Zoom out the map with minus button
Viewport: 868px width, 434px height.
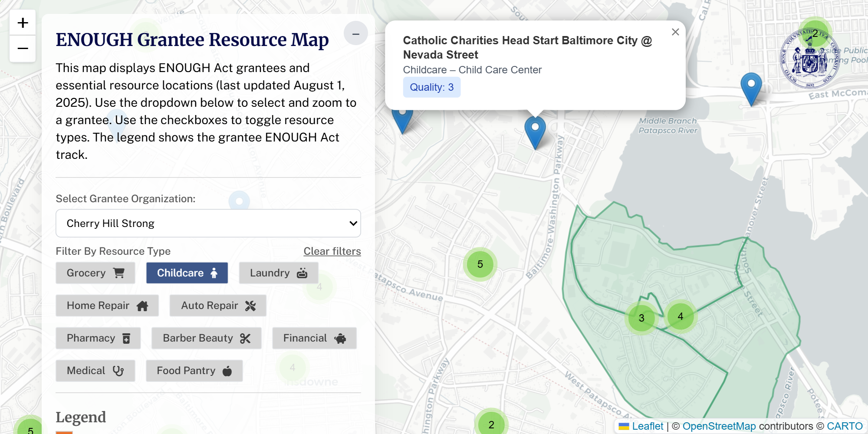[23, 49]
